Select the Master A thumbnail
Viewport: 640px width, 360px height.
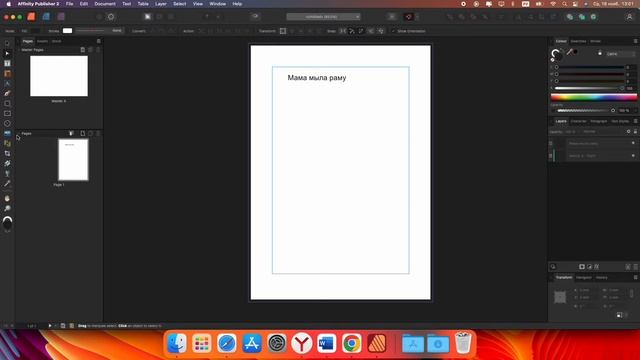(x=59, y=76)
